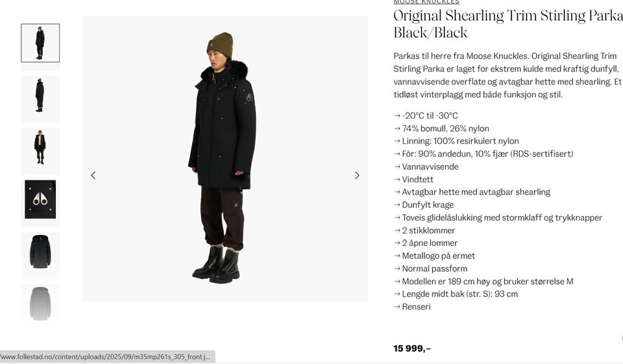Select the first side-view model thumbnail

pyautogui.click(x=40, y=43)
